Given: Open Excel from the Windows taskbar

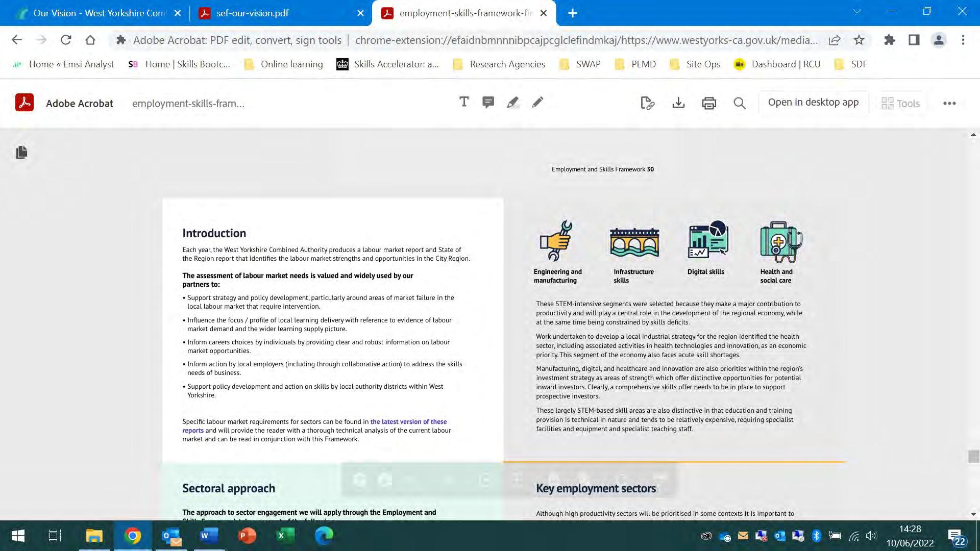Looking at the screenshot, I should coord(285,536).
